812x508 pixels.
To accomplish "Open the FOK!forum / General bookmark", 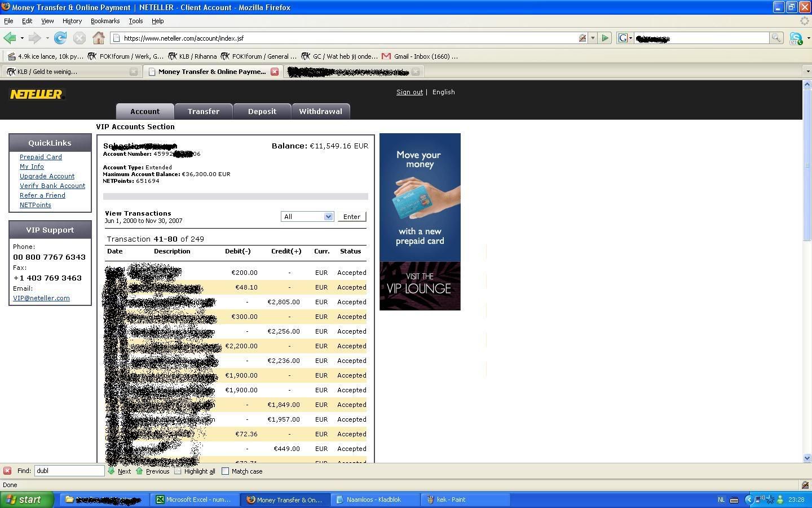I will pos(258,56).
